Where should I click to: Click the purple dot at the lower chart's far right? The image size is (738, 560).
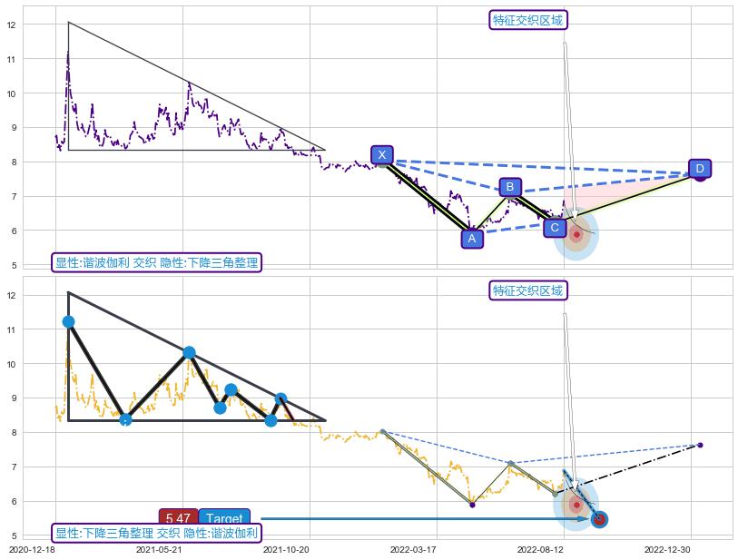click(x=700, y=445)
